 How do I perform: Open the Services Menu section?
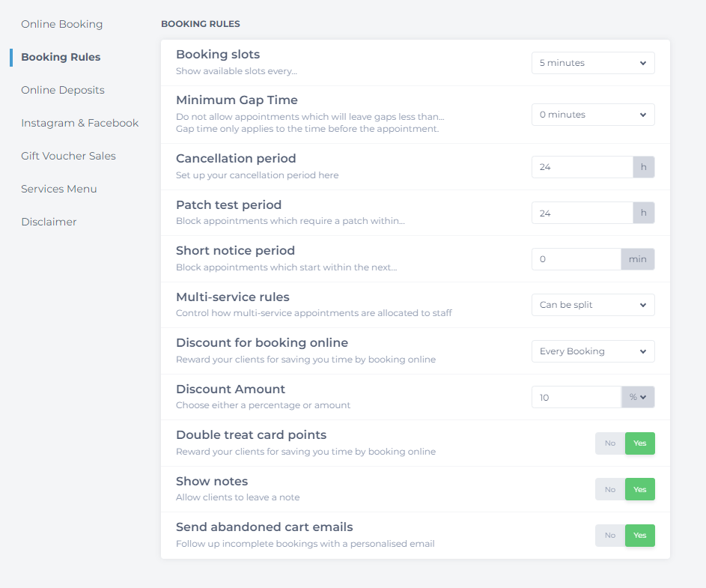[59, 189]
